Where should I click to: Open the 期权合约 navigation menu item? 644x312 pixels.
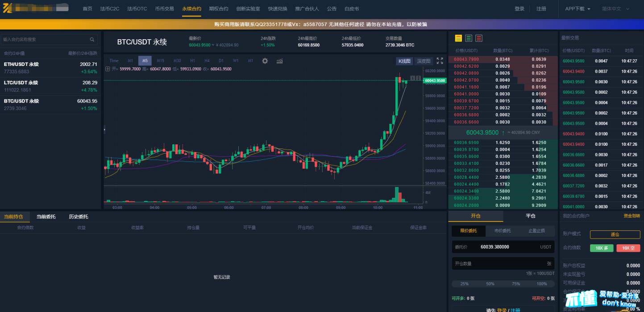click(219, 9)
